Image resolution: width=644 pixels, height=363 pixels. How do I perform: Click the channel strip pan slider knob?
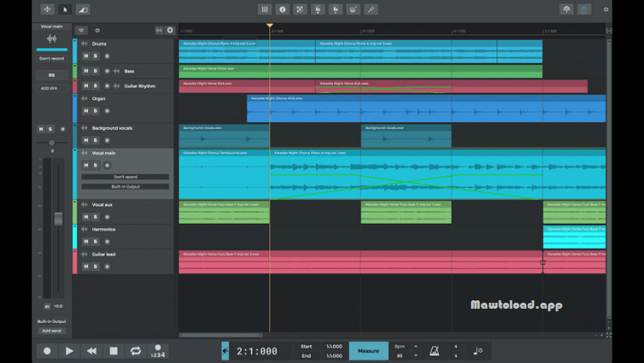[52, 142]
